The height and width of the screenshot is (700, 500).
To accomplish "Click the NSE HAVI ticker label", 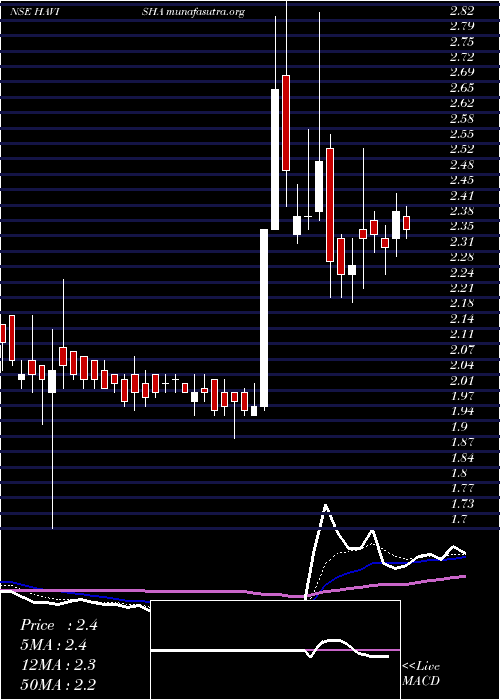I will (x=35, y=12).
